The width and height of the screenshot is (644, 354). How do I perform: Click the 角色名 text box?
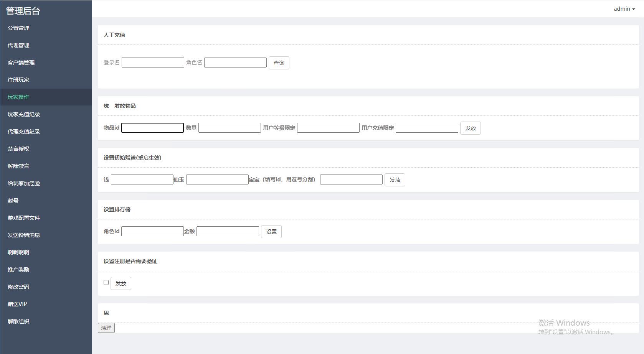[235, 63]
